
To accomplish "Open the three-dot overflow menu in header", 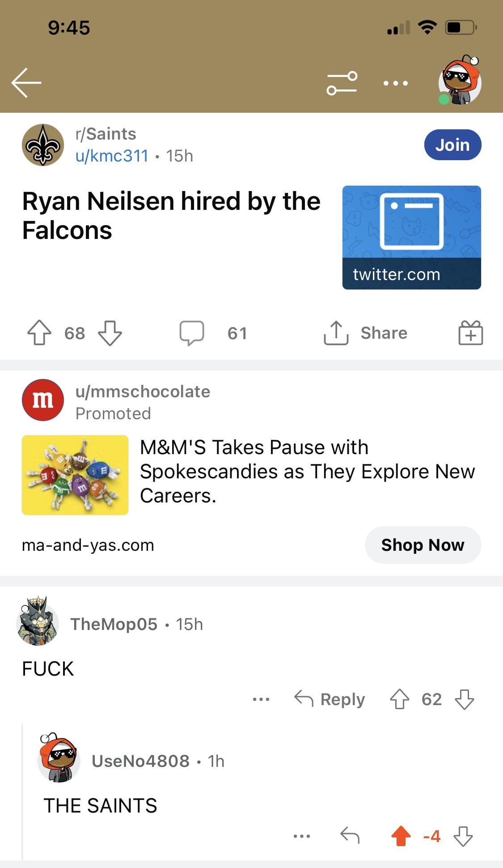I will [396, 83].
